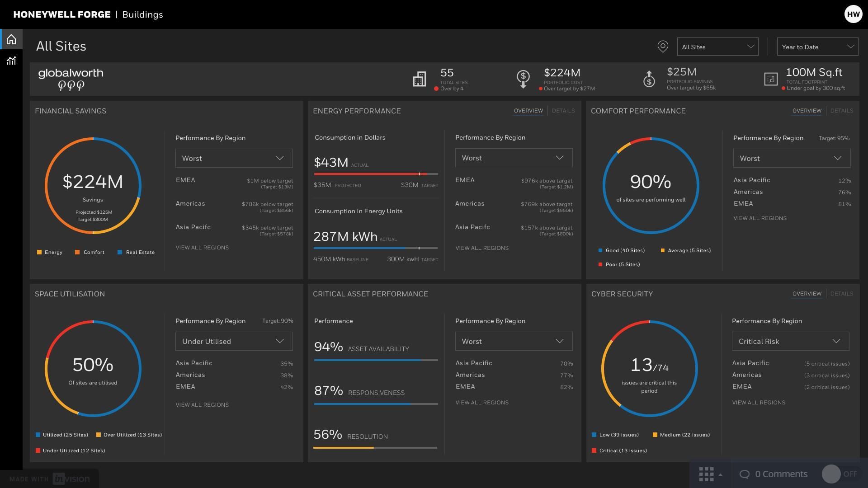868x488 pixels.
Task: Select the Comfort Performance Overview tab
Action: point(807,111)
